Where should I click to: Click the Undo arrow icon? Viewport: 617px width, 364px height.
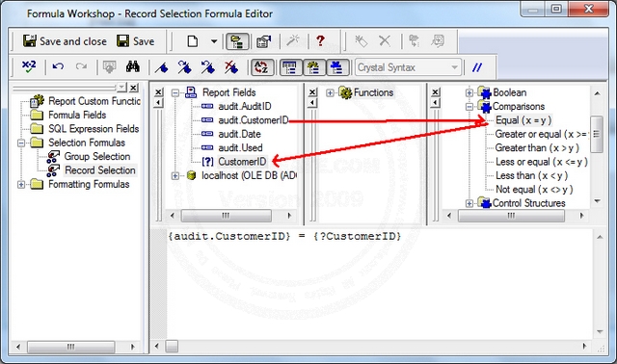[58, 66]
